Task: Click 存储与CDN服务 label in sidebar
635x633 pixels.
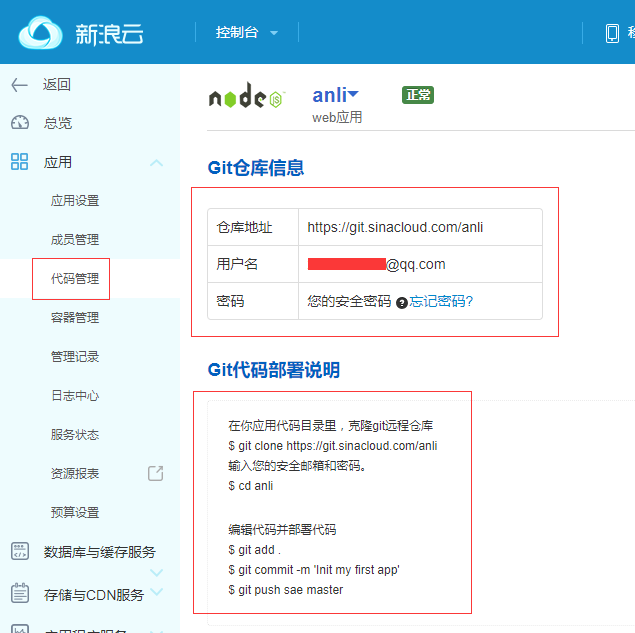Action: pyautogui.click(x=94, y=595)
